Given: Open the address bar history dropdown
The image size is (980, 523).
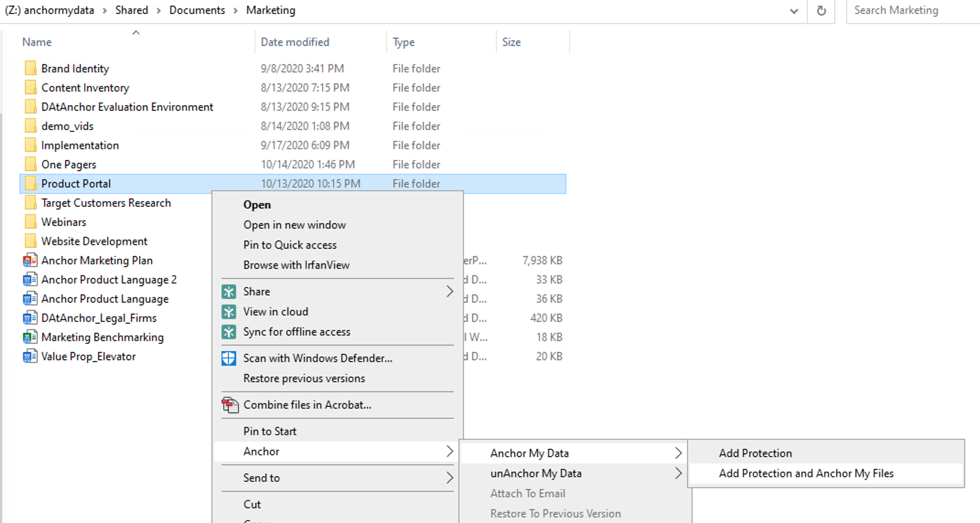Looking at the screenshot, I should coord(794,11).
